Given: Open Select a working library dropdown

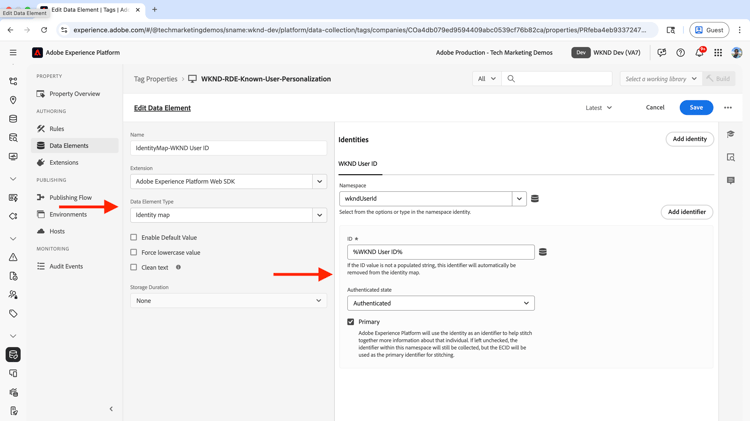Looking at the screenshot, I should [661, 79].
